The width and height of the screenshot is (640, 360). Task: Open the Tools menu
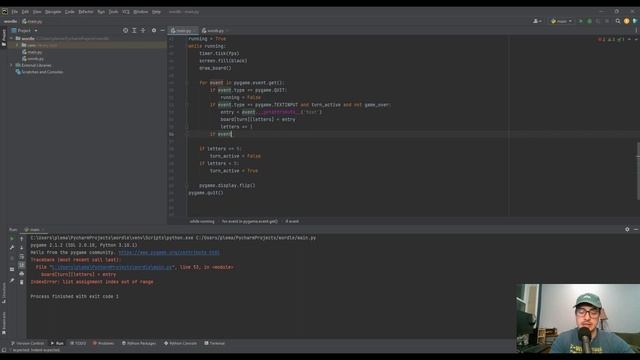coord(113,12)
